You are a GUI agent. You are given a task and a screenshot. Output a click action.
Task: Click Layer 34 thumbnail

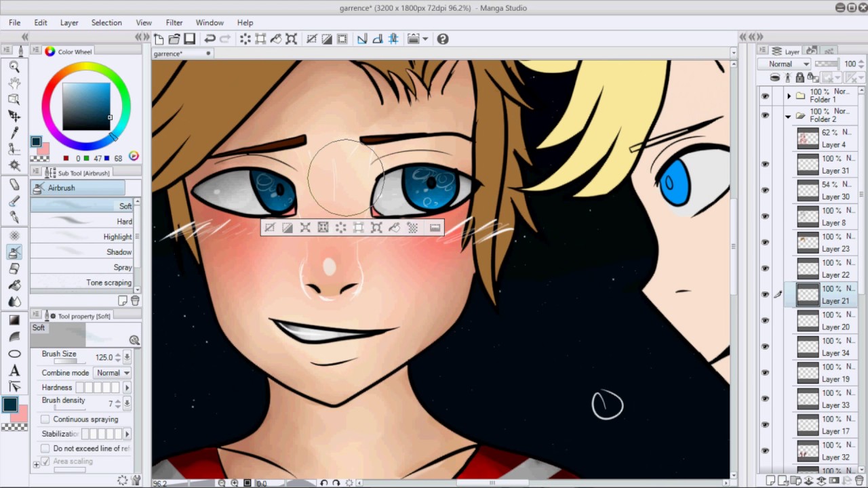808,347
